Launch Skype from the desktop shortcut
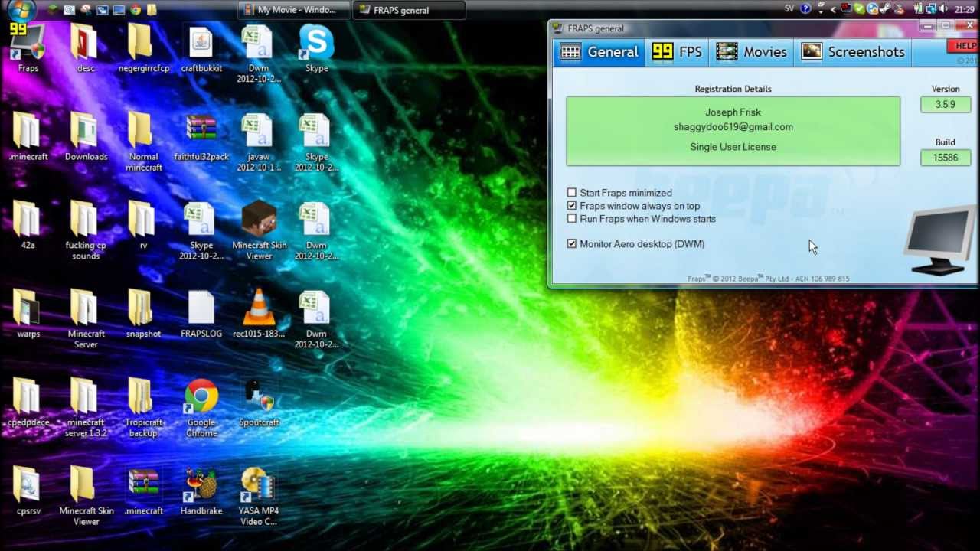This screenshot has width=980, height=551. point(316,47)
